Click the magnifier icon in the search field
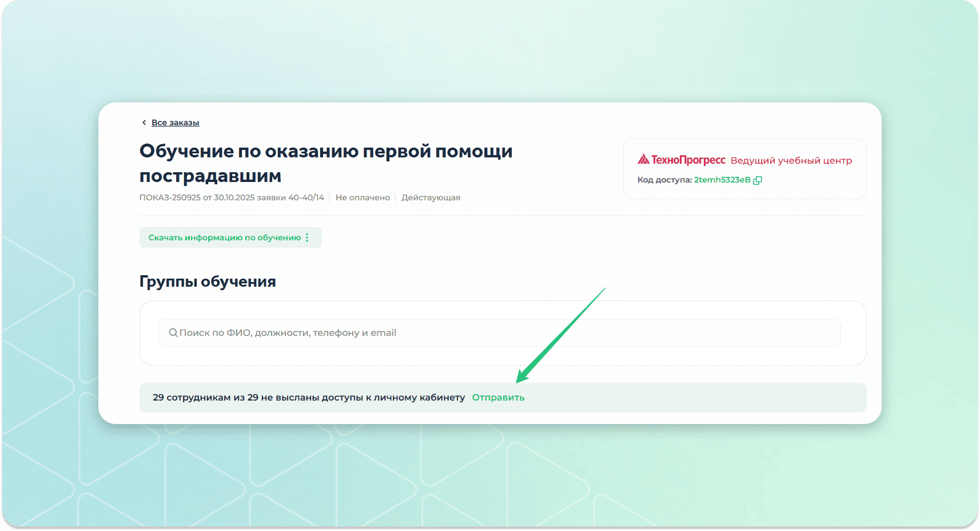Image resolution: width=980 pixels, height=531 pixels. [x=173, y=333]
